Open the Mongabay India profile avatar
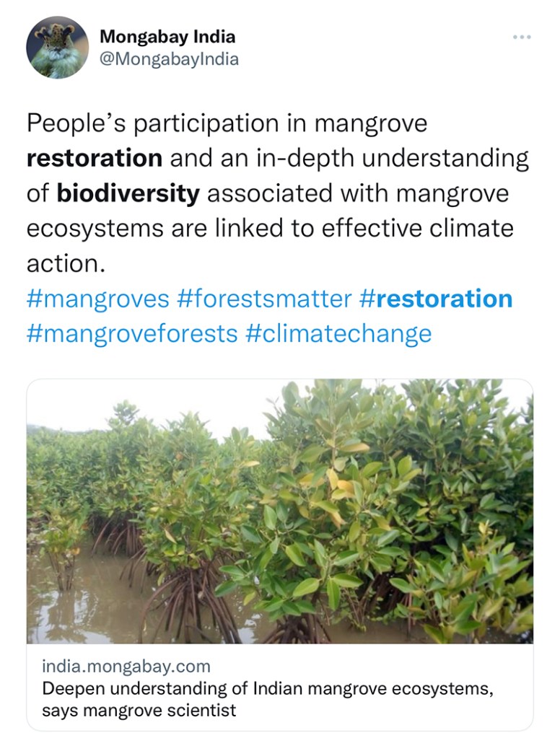Image resolution: width=560 pixels, height=738 pixels. [58, 48]
